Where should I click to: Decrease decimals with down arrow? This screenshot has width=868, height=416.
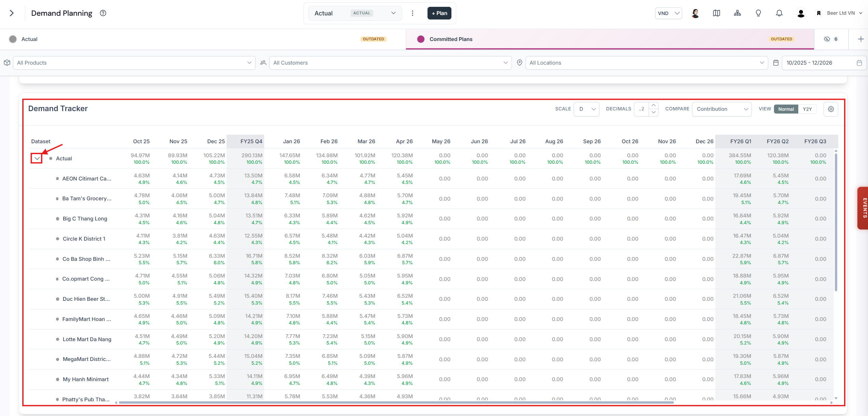point(653,112)
